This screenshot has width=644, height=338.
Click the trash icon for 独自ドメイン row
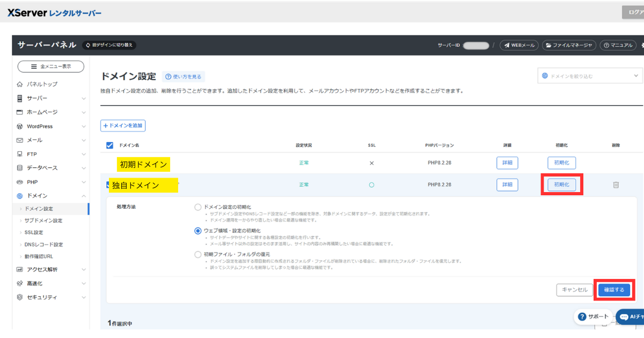click(x=616, y=185)
